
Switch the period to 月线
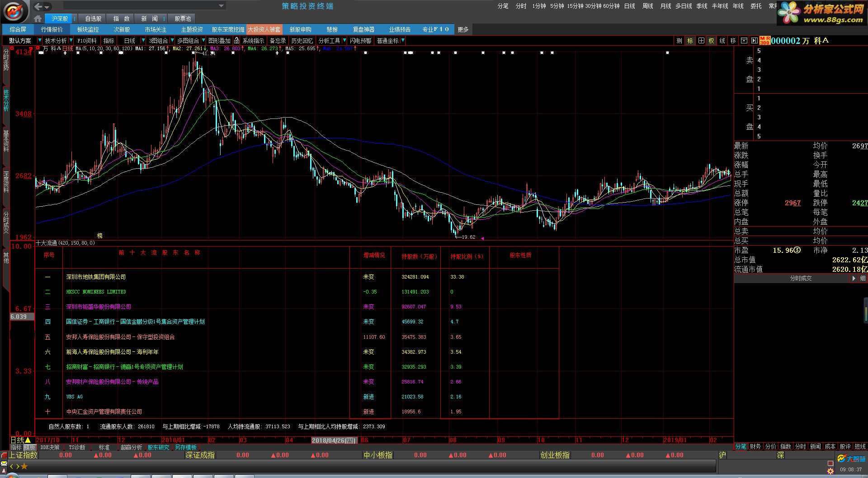pos(665,6)
